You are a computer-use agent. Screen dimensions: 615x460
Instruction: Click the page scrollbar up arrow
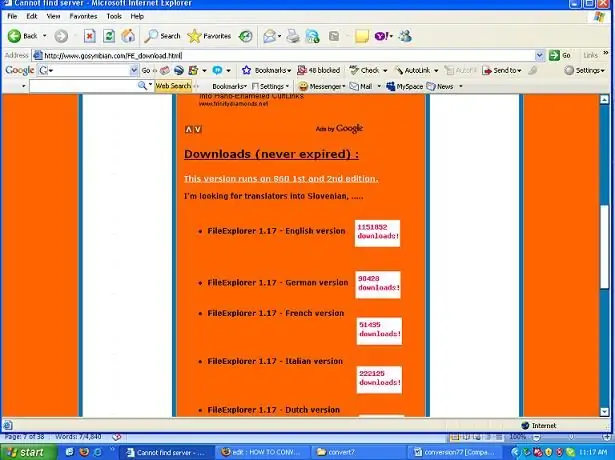point(604,99)
